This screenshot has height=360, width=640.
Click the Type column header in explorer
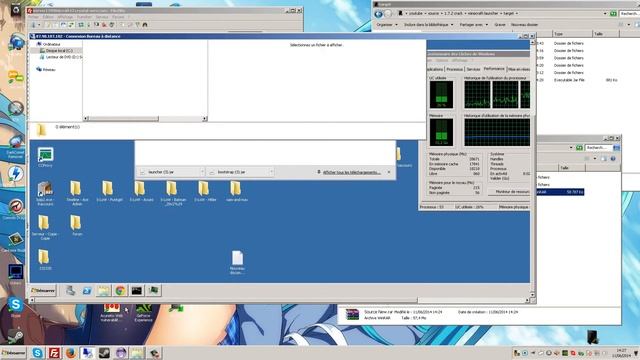[571, 34]
